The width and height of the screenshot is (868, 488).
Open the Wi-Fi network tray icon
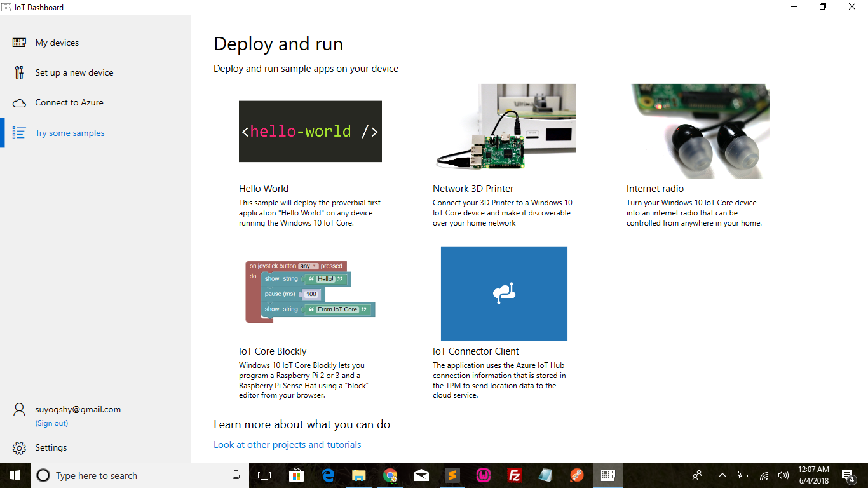[x=764, y=475]
